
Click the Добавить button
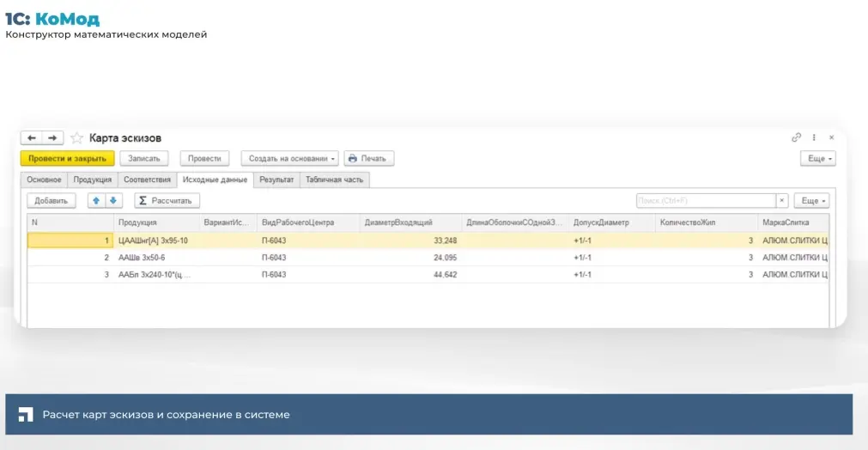tap(52, 200)
